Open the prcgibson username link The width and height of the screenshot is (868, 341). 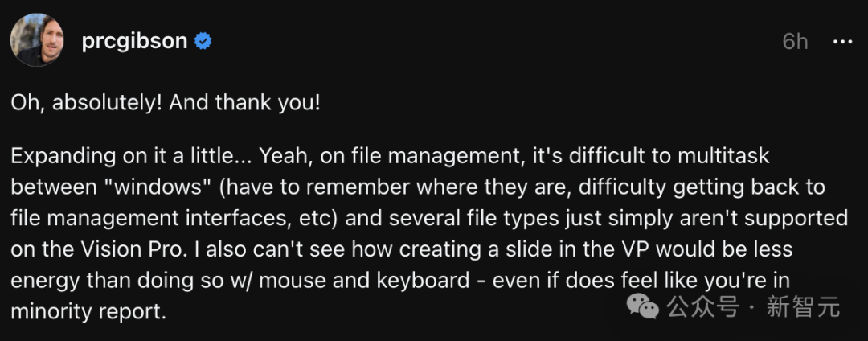pyautogui.click(x=134, y=41)
